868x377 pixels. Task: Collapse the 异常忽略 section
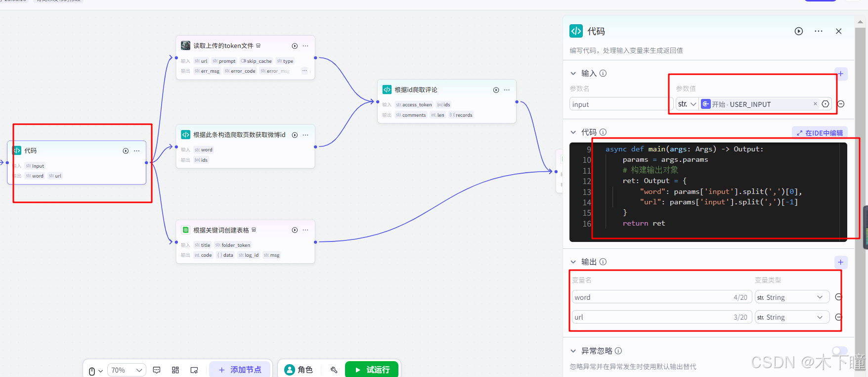point(573,351)
